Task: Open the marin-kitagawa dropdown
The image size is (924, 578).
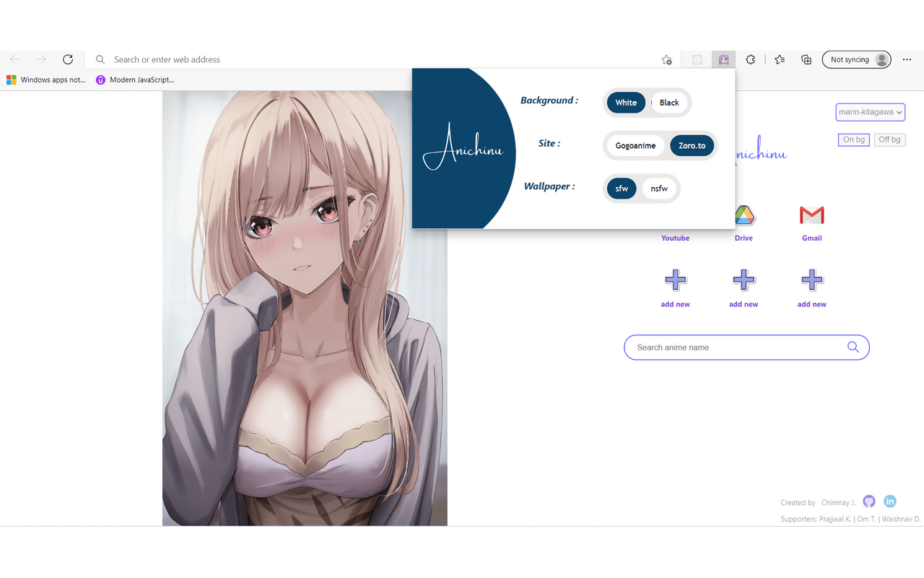Action: click(x=871, y=112)
